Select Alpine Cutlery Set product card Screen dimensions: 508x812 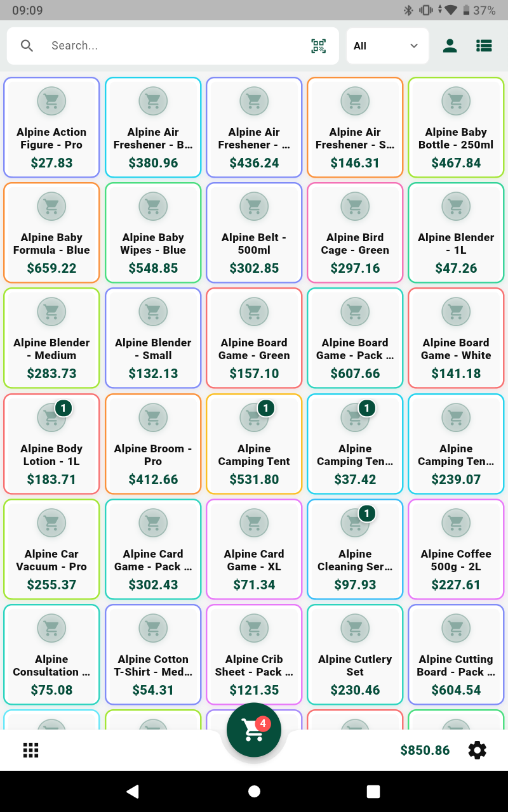(355, 655)
